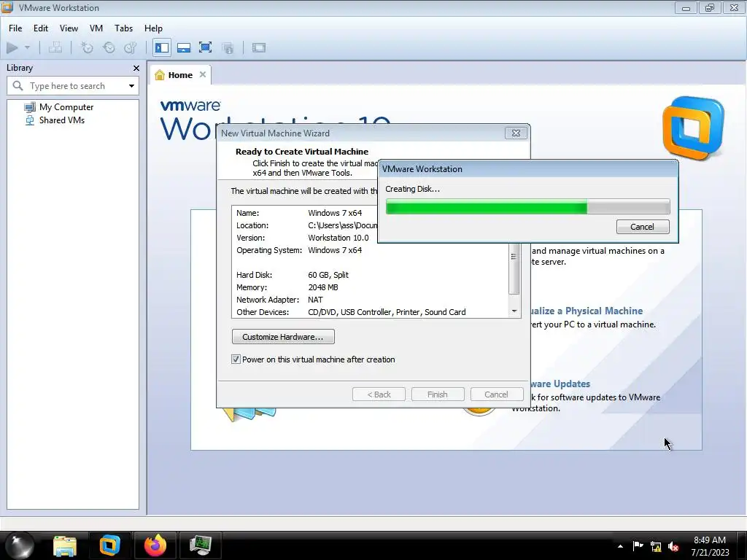
Task: Switch to the Home tab
Action: click(180, 75)
